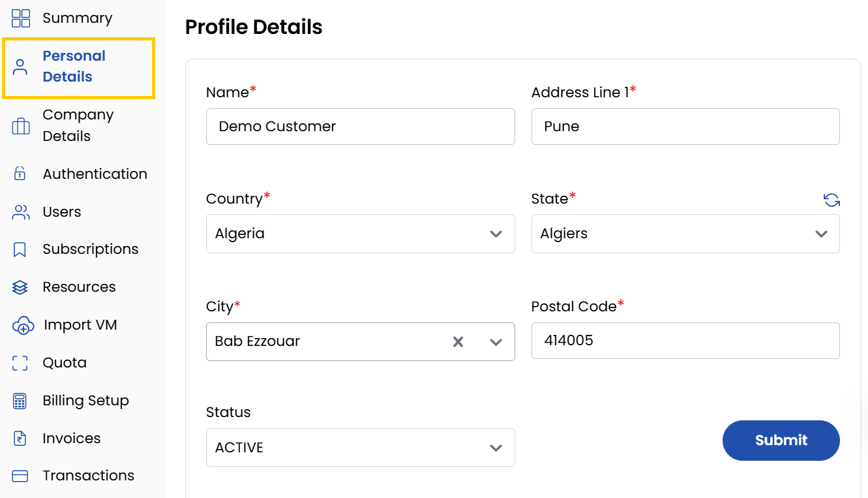
Task: Select the Postal Code field
Action: (685, 340)
